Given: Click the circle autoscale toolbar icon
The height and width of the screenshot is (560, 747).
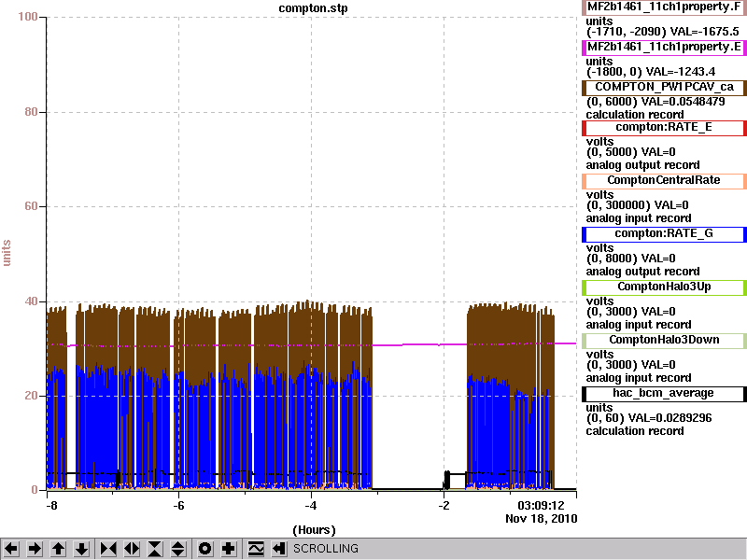Looking at the screenshot, I should [204, 549].
